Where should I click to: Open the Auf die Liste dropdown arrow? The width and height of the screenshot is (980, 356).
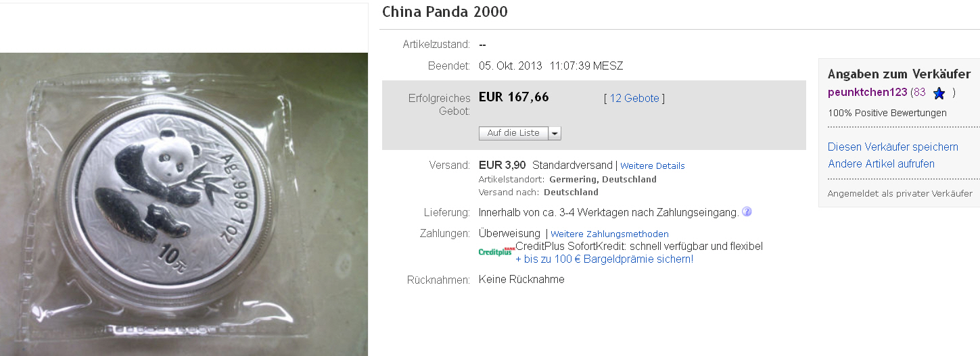pos(555,133)
